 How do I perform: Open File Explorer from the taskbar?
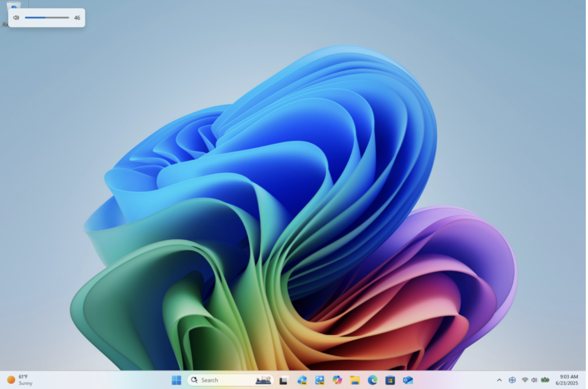coord(354,380)
